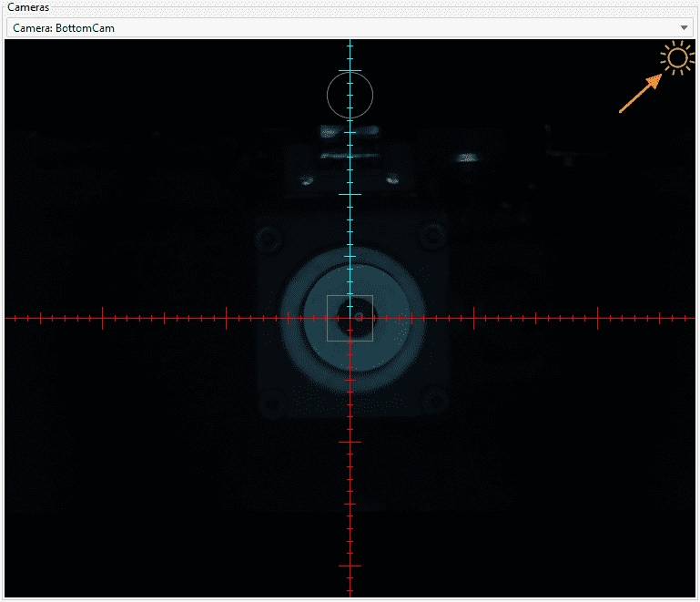Click the white tick just below the motor mount
The image size is (700, 602).
point(350,442)
